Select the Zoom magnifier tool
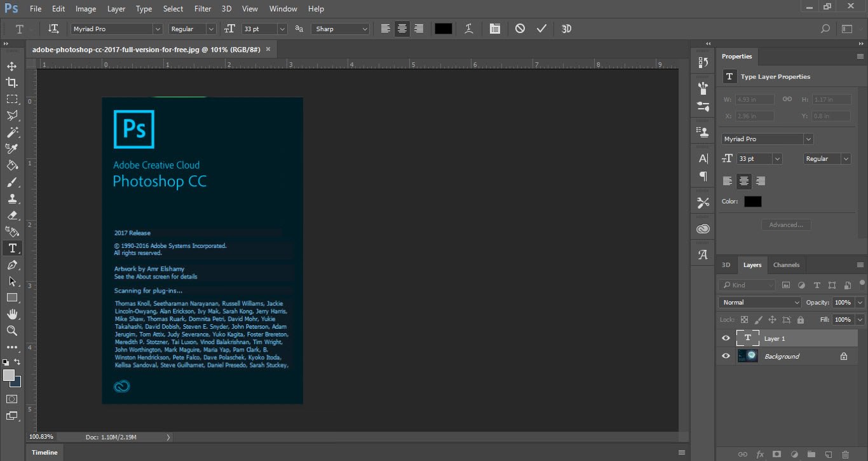Viewport: 868px width, 461px height. [x=12, y=331]
